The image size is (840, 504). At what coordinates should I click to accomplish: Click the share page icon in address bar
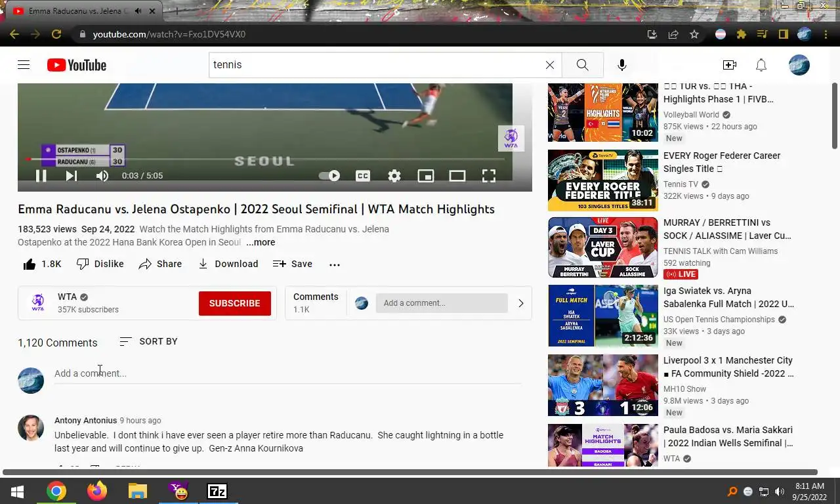pos(673,34)
